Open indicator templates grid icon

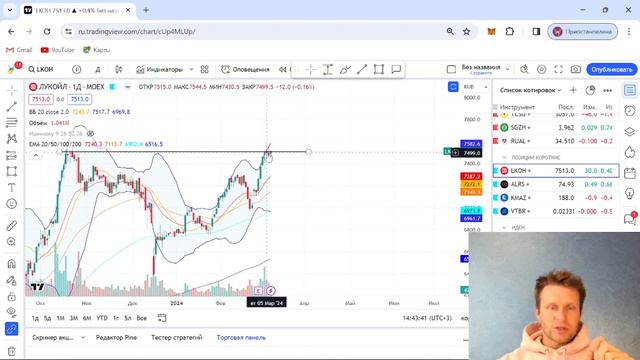click(204, 69)
